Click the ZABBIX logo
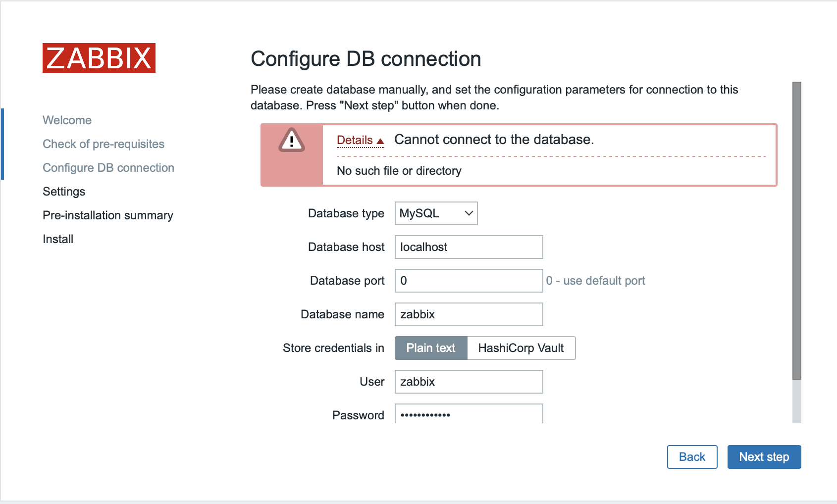Viewport: 837px width, 504px height. [99, 58]
